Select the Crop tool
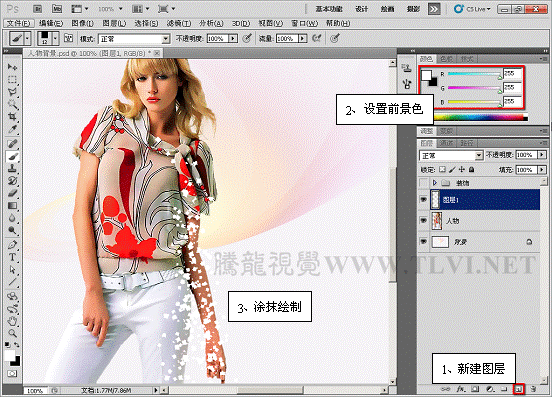The height and width of the screenshot is (397, 552). [x=12, y=117]
